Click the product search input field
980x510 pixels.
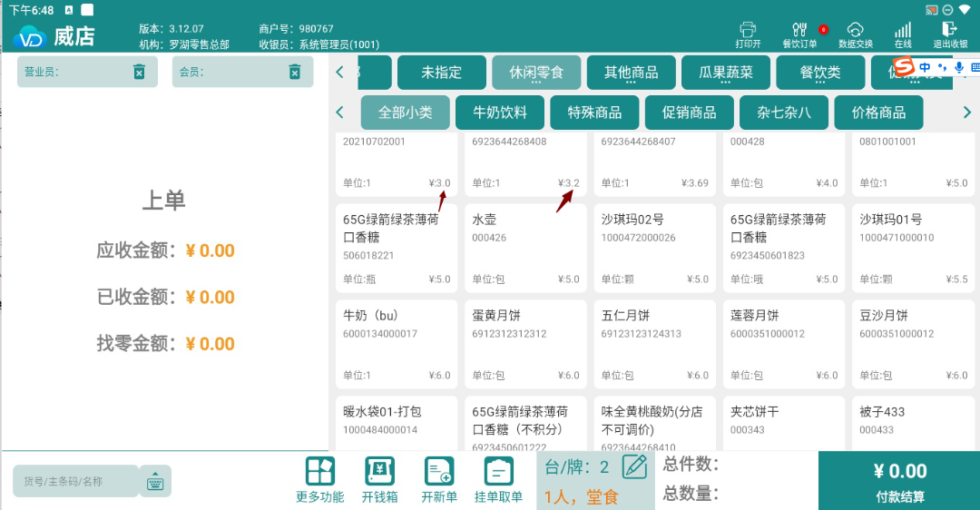point(75,481)
